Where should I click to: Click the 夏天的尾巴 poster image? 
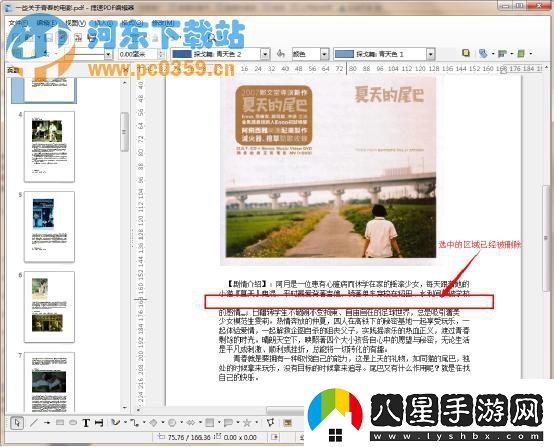[328, 170]
